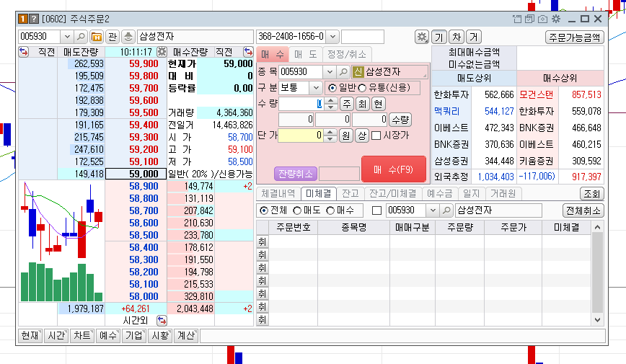Tick the checkbox before 005930 filter
Screen dimensions: 626x364
(x=376, y=210)
